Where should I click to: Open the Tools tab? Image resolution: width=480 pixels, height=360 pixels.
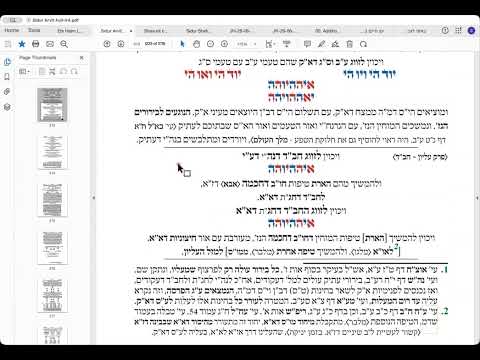click(x=34, y=30)
